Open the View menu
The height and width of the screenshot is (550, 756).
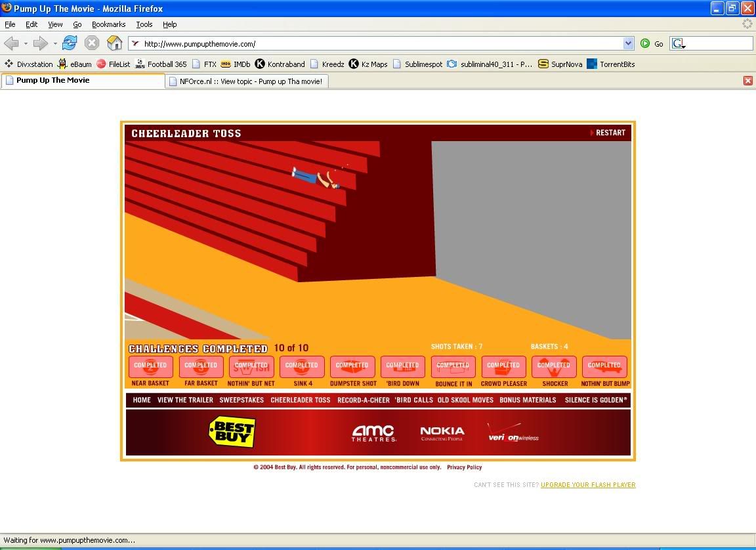[55, 24]
